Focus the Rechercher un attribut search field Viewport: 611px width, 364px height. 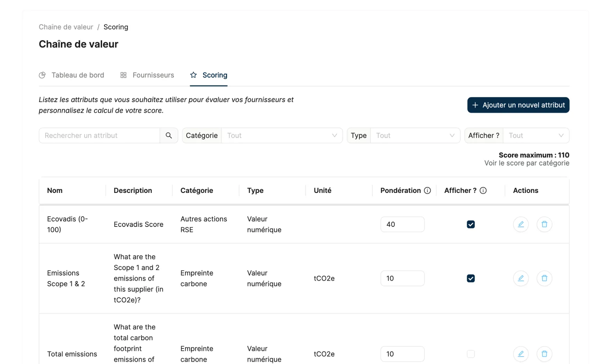point(99,136)
